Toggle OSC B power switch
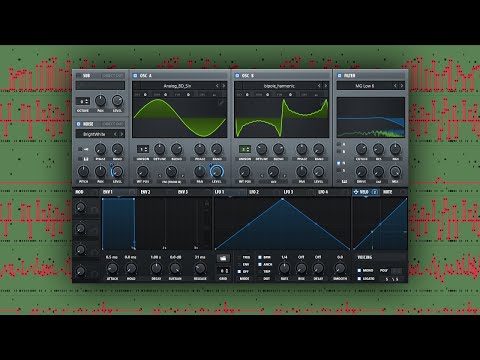 (237, 76)
